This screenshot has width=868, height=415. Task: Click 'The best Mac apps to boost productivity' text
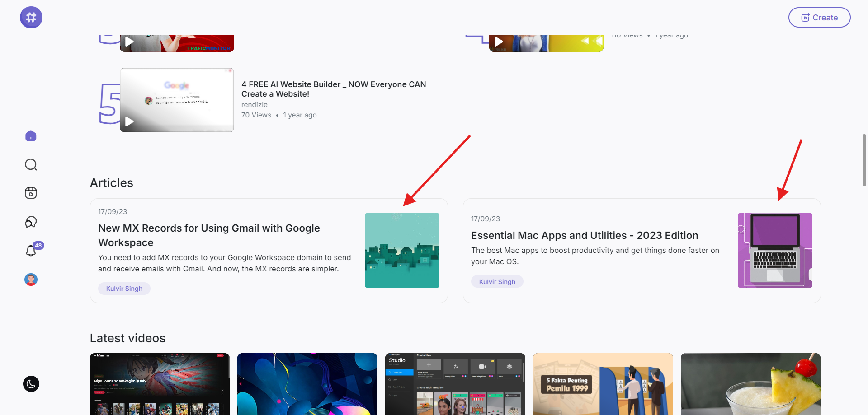click(x=595, y=256)
